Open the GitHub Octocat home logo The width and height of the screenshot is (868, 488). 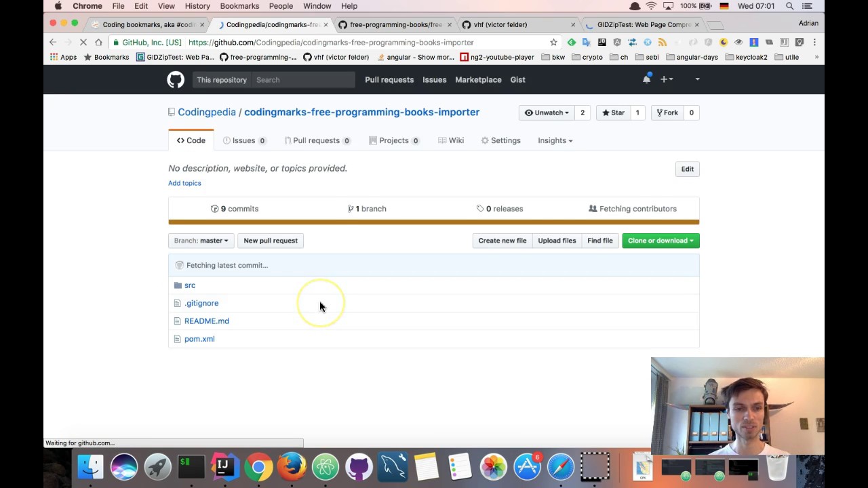176,80
